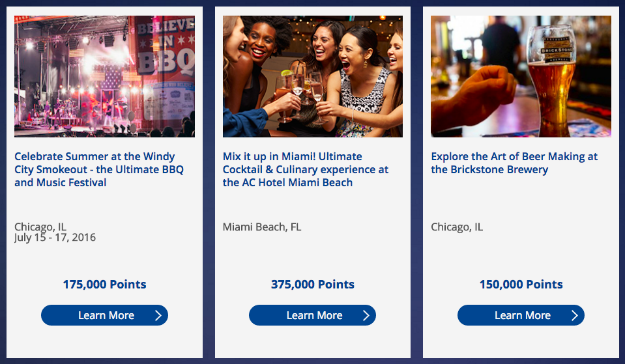
Task: Click the Believe in BBQ banner in the photo
Action: point(165,47)
